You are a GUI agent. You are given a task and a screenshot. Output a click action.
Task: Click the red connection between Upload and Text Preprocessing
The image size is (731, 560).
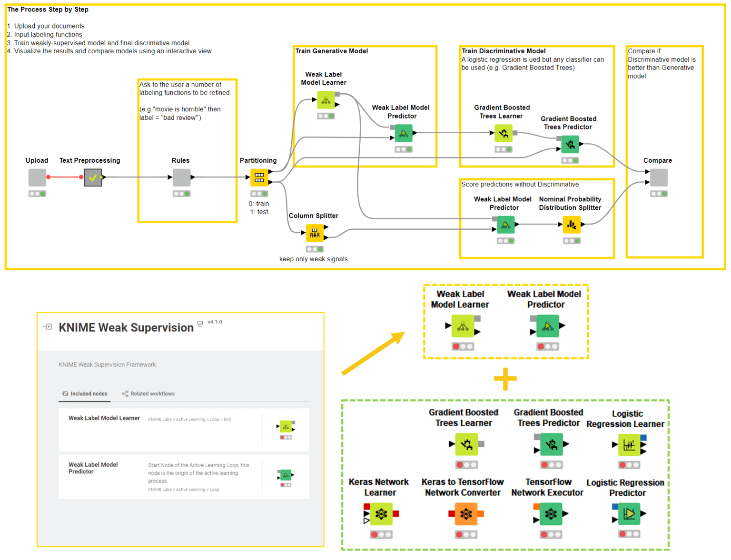[x=65, y=177]
